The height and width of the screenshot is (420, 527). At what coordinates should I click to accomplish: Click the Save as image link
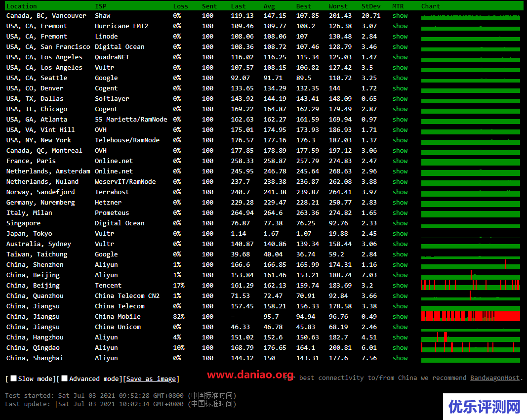click(x=151, y=378)
